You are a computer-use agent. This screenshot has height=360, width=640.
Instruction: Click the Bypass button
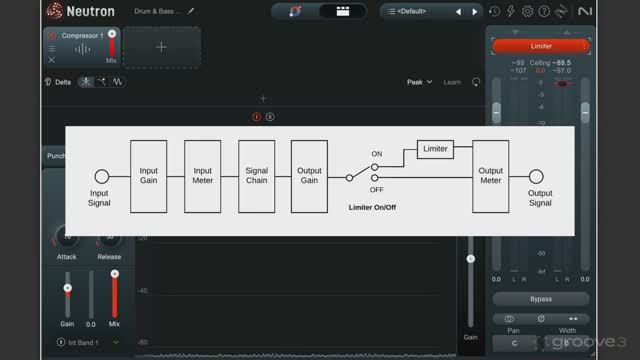(541, 299)
